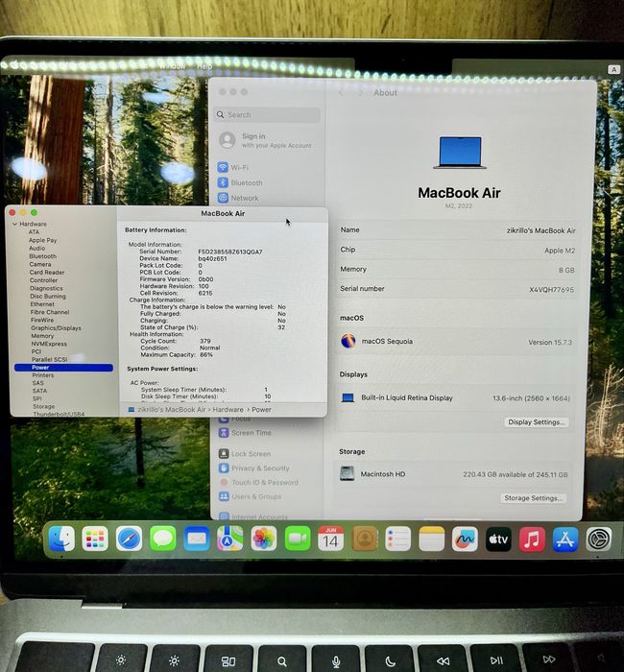Select FireWire in Hardware list
The height and width of the screenshot is (672, 624).
(x=42, y=320)
